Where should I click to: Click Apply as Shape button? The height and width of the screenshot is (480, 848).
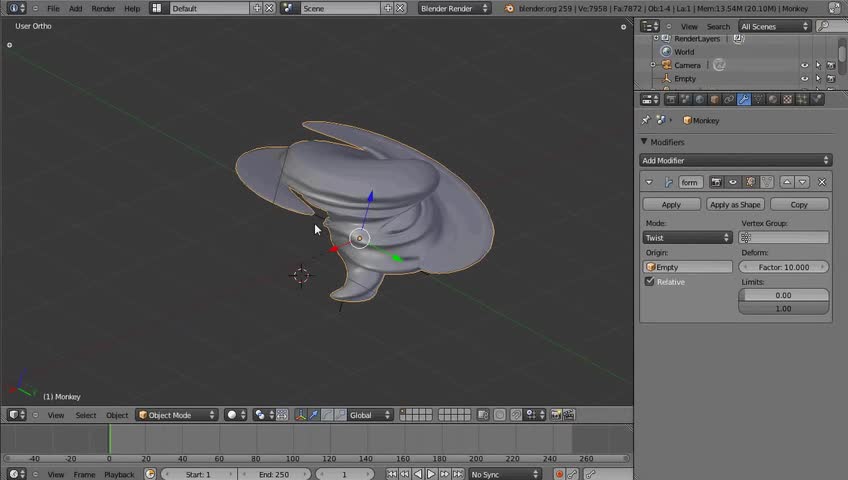pos(735,204)
